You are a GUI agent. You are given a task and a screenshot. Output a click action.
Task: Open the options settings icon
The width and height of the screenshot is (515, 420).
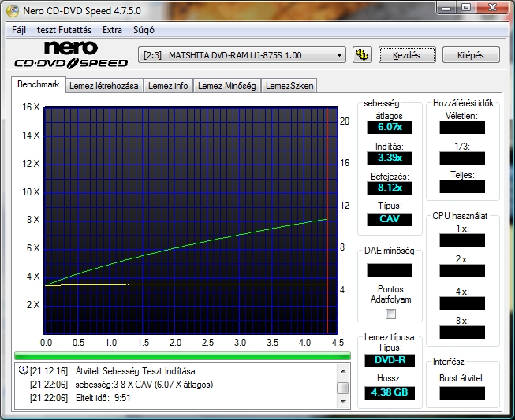tap(362, 55)
